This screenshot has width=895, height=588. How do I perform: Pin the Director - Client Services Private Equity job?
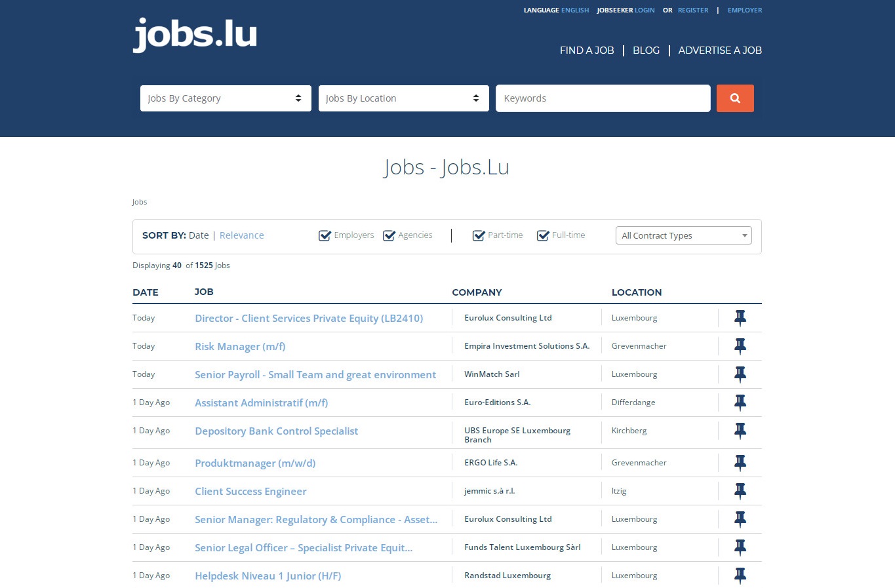tap(740, 319)
